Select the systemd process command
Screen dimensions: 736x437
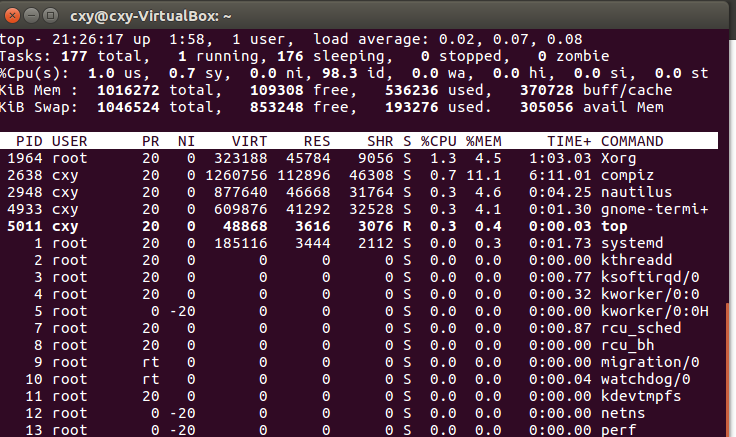pos(632,243)
